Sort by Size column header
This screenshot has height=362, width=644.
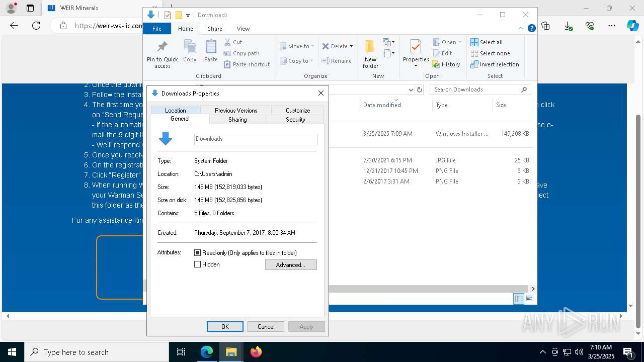(x=512, y=105)
